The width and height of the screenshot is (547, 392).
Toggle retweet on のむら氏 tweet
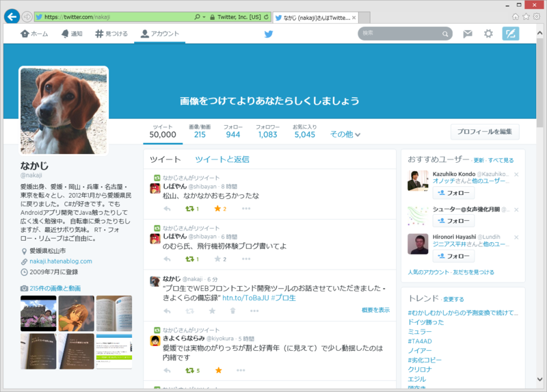[x=190, y=259]
